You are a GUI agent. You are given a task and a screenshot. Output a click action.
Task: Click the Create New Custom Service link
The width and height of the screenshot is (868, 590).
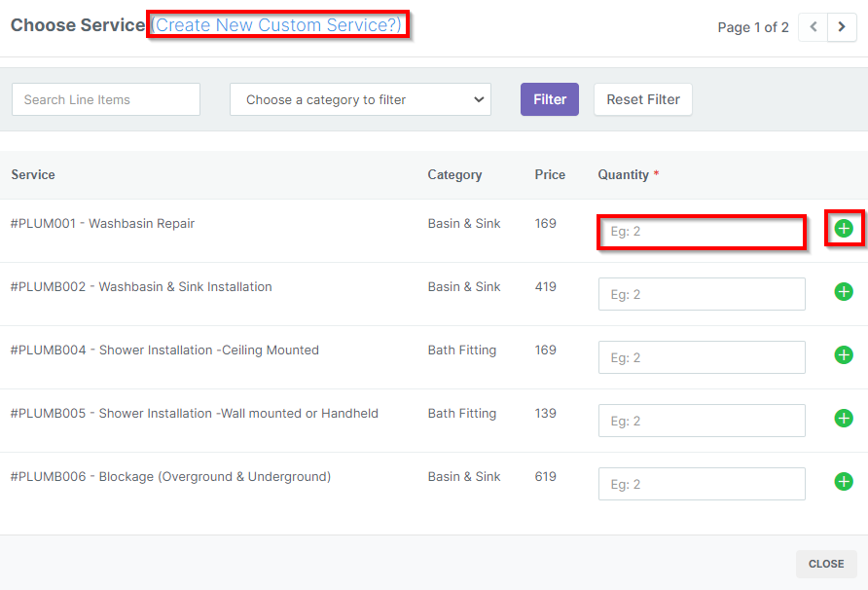click(x=278, y=25)
